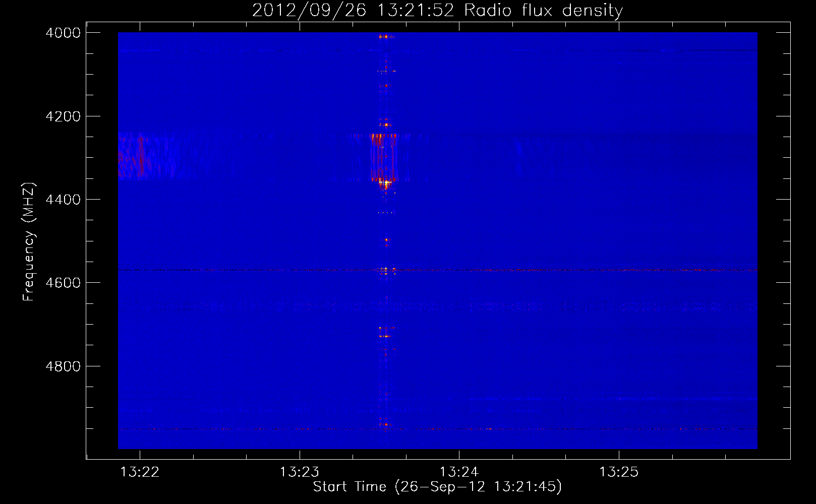Click the bright yellow burst near 4370 MHz
The height and width of the screenshot is (504, 816).
385,184
